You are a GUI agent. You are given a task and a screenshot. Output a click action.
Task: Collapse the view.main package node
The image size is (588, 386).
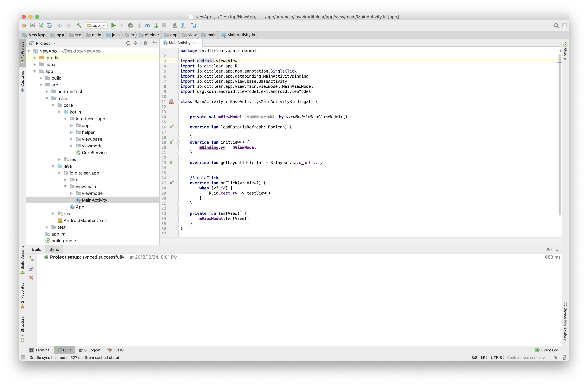(x=65, y=186)
